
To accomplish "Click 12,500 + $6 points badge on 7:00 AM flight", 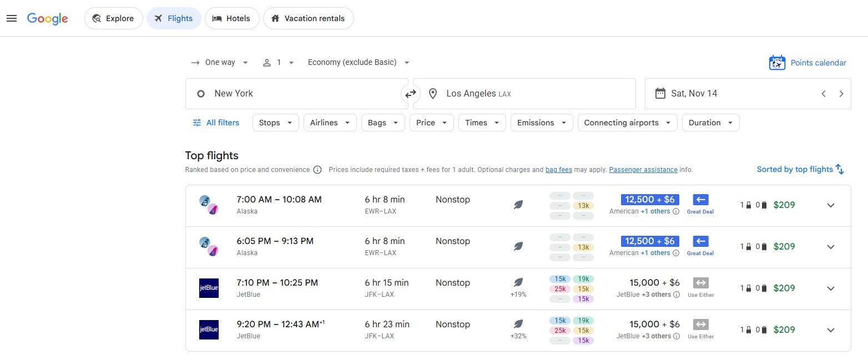I will click(650, 200).
